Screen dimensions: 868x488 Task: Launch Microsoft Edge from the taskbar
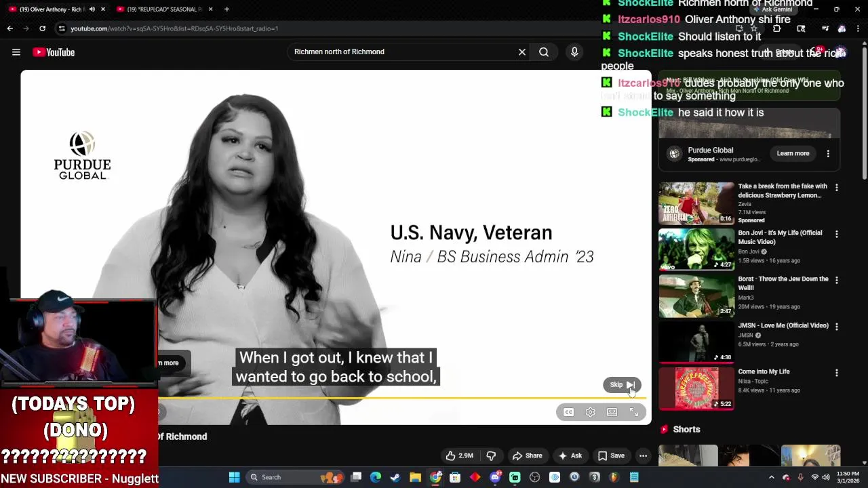click(376, 477)
